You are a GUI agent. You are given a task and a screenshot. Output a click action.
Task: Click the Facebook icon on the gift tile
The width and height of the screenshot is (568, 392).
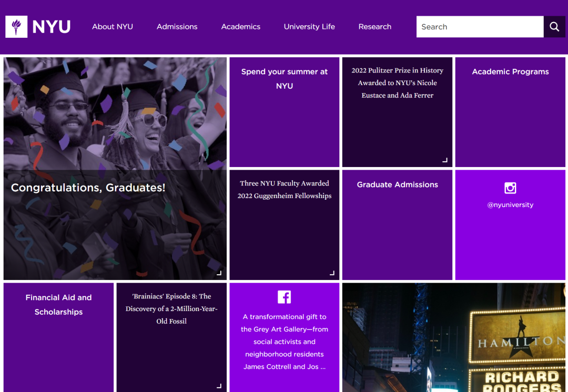tap(284, 296)
